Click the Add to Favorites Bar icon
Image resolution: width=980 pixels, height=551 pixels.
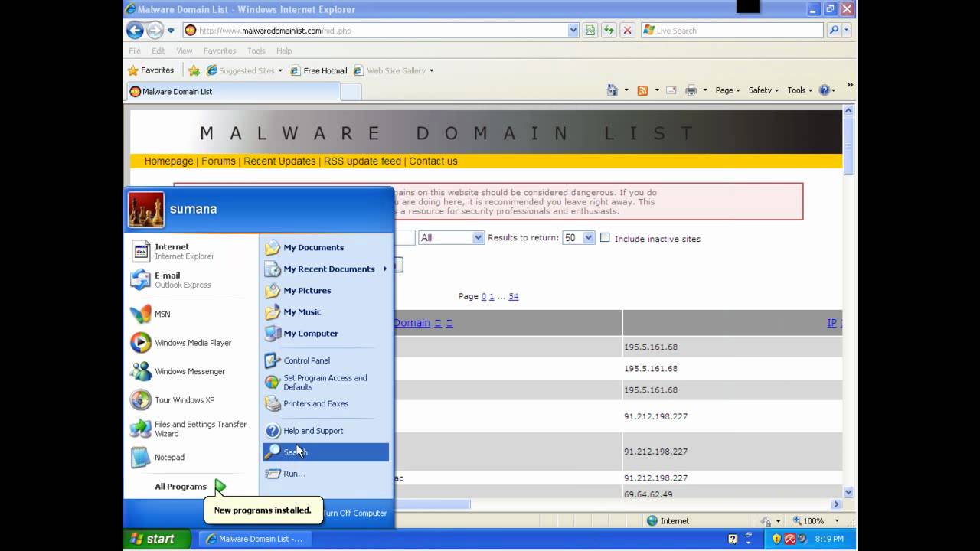coord(194,70)
